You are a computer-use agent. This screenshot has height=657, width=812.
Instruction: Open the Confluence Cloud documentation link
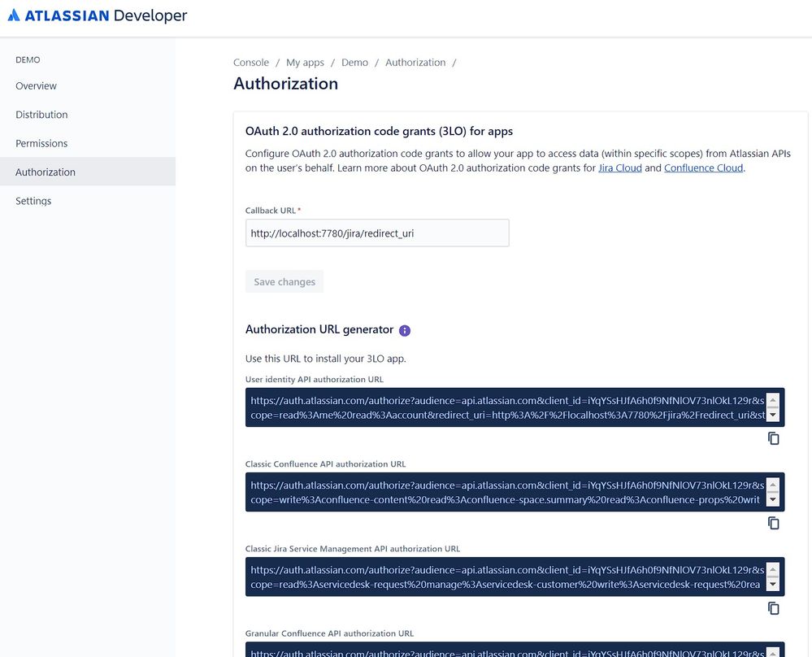coord(703,168)
